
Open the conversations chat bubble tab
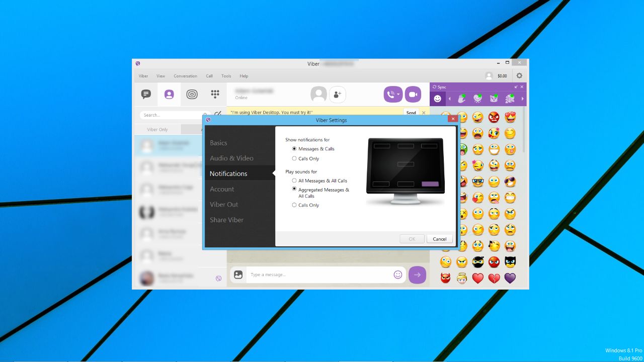pos(146,94)
